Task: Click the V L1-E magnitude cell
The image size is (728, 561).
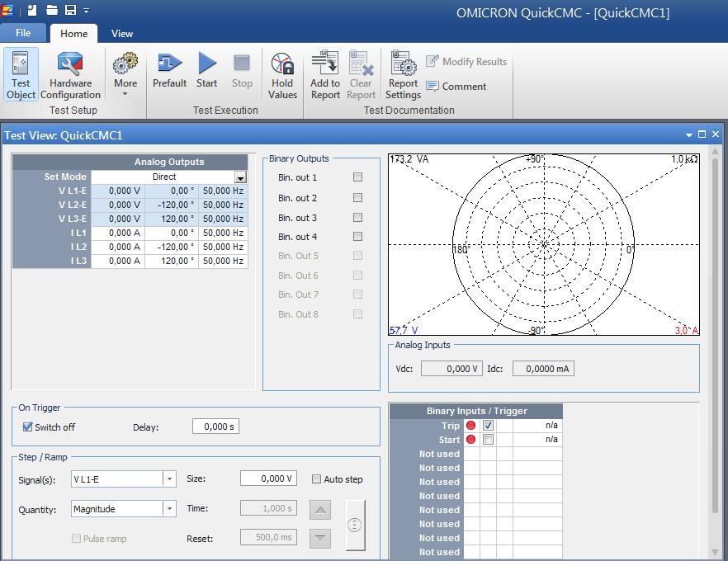Action: [118, 191]
